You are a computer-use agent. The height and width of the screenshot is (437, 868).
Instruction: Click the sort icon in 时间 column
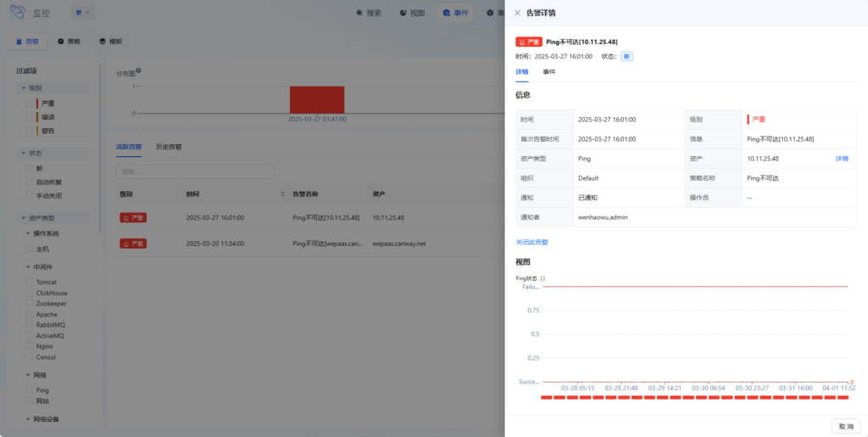tap(283, 194)
